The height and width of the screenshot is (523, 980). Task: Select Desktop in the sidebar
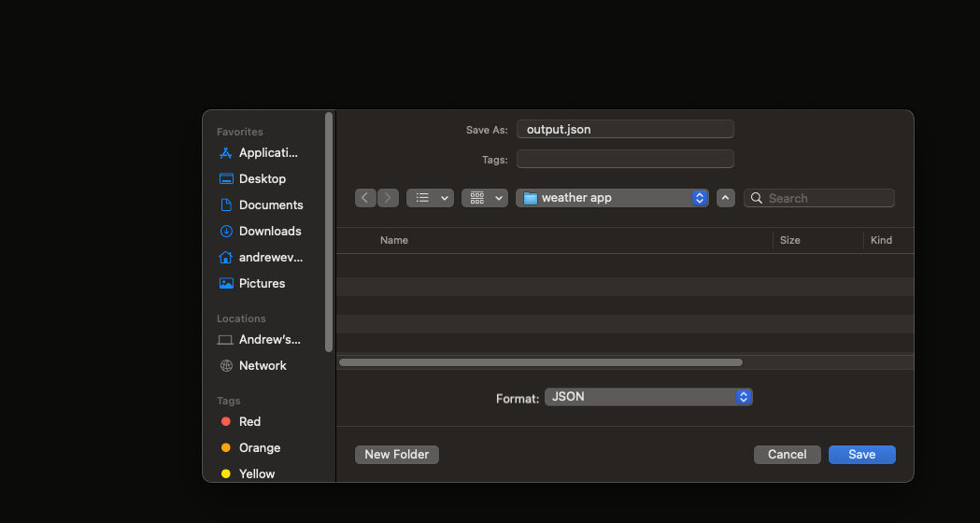262,178
